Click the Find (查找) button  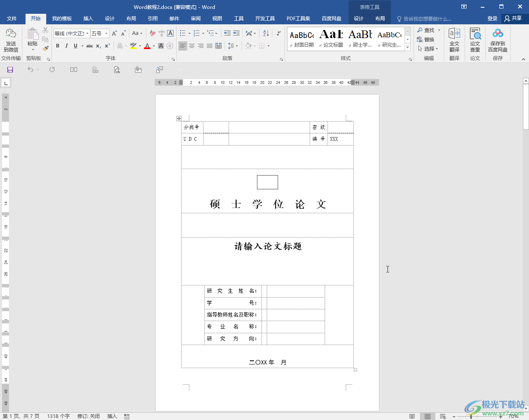tap(426, 30)
